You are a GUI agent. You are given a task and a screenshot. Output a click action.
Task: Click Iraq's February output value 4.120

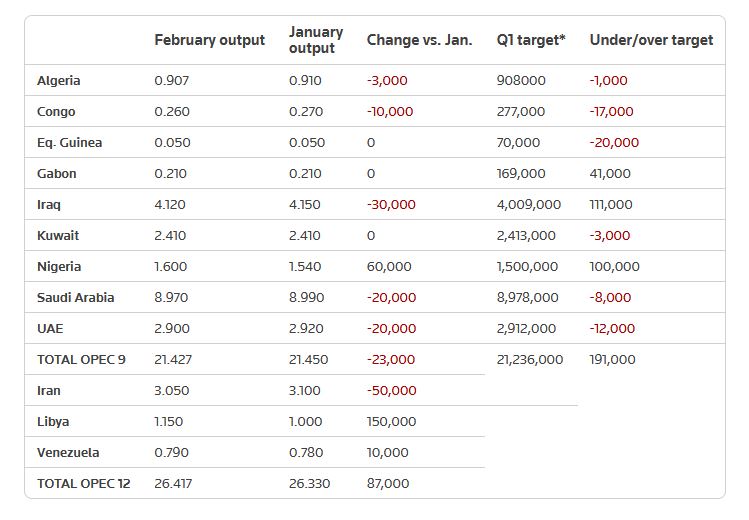click(x=170, y=204)
